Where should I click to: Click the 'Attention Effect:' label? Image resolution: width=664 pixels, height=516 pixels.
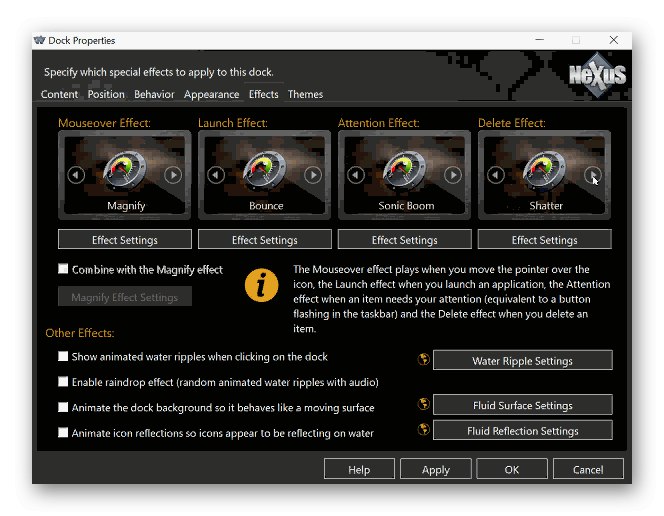[x=379, y=123]
